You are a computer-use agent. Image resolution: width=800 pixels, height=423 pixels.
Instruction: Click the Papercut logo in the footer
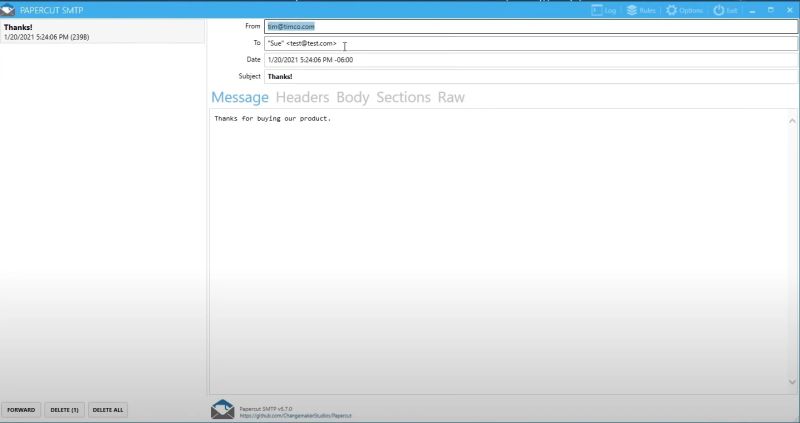[x=222, y=410]
